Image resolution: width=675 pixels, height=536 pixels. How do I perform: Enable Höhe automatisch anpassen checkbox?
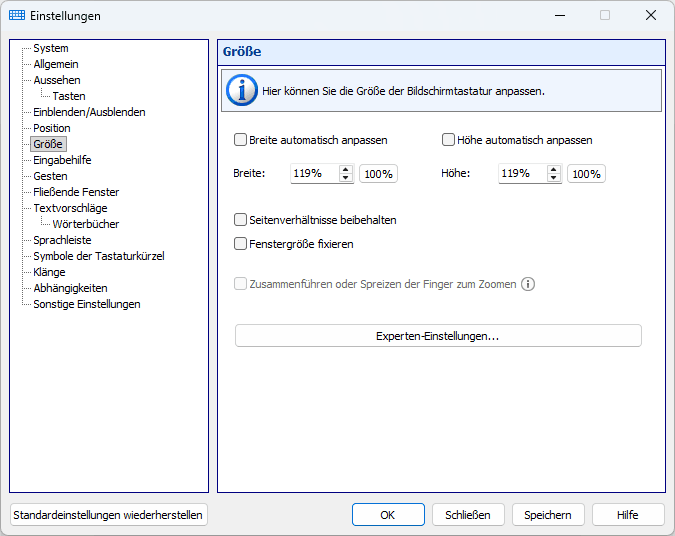(x=448, y=139)
